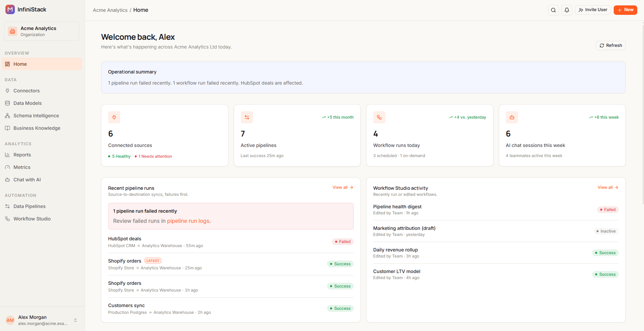Click the Connected sources plug icon
644x331 pixels.
[x=114, y=117]
